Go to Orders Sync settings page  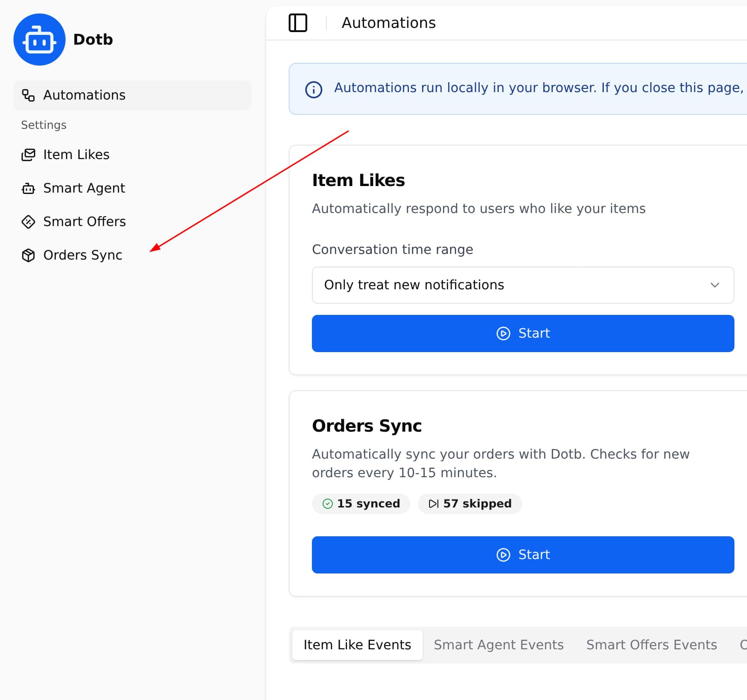coord(83,255)
